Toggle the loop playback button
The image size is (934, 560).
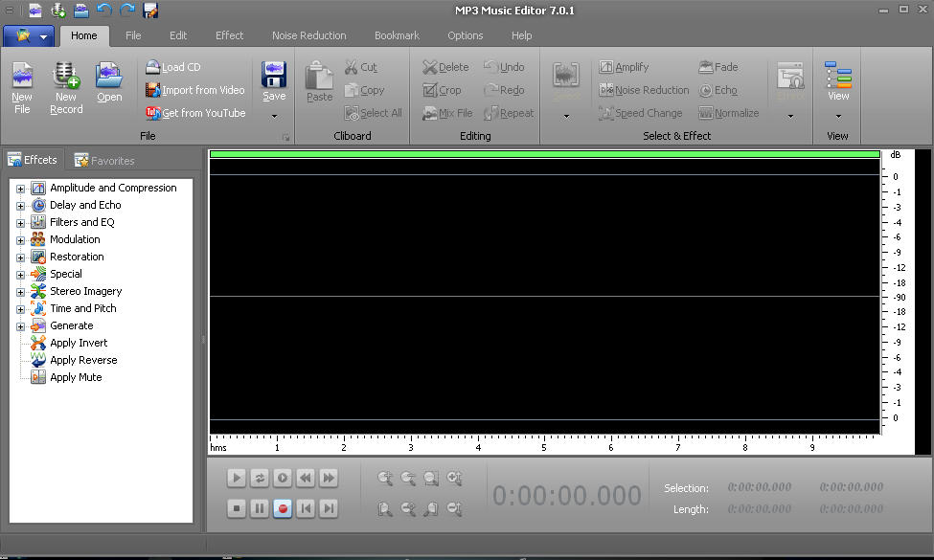coord(260,478)
